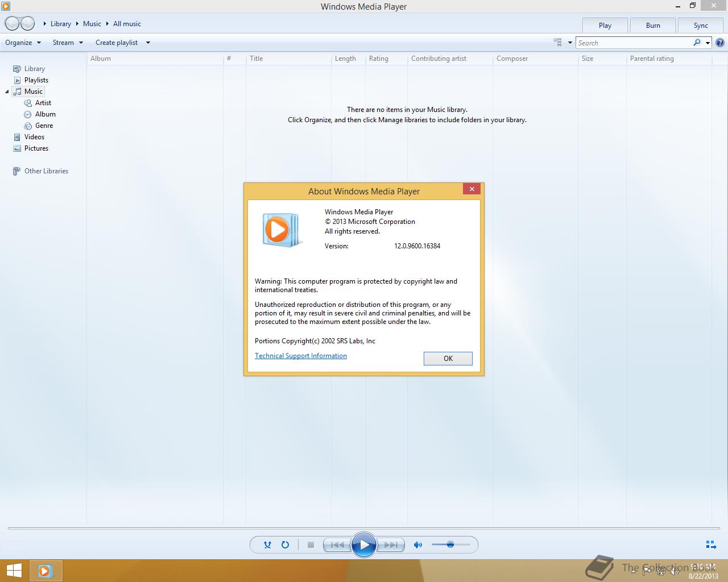Switch to Now Playing view icon
Viewport: 728px width, 582px height.
(x=711, y=544)
